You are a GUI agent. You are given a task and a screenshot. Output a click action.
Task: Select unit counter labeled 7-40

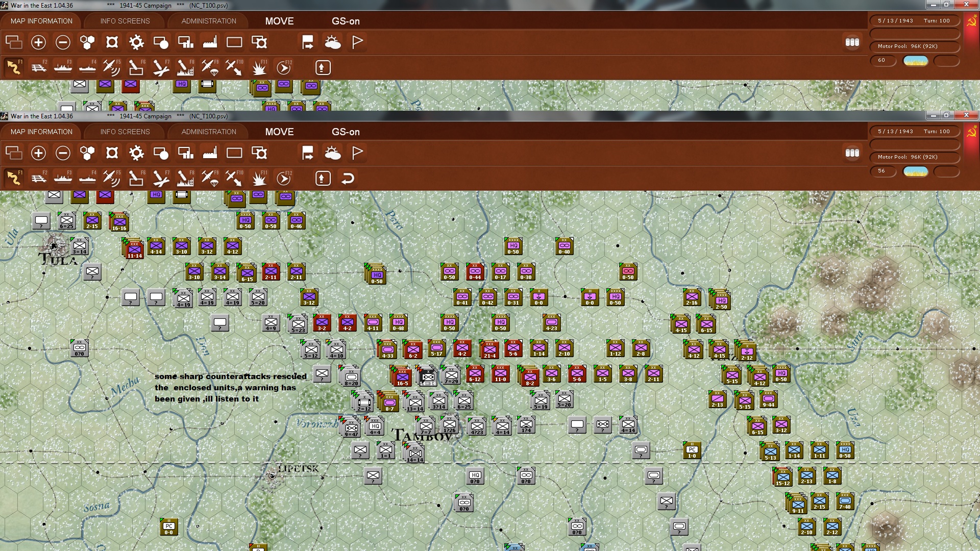(x=845, y=501)
